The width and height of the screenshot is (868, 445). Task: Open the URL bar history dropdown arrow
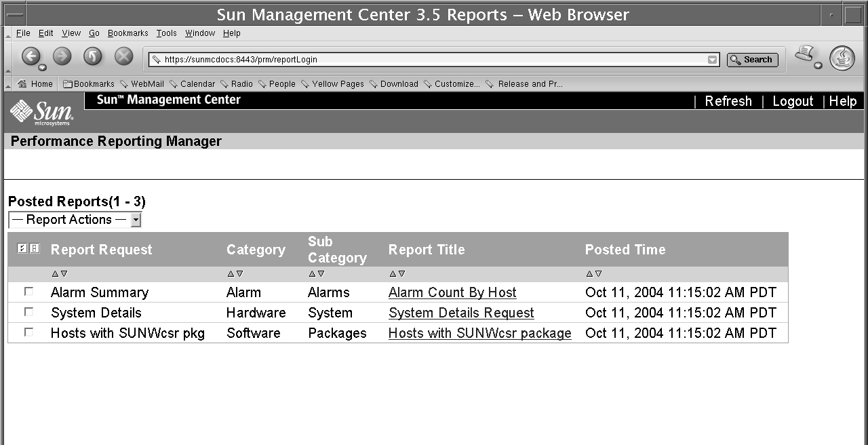point(712,60)
